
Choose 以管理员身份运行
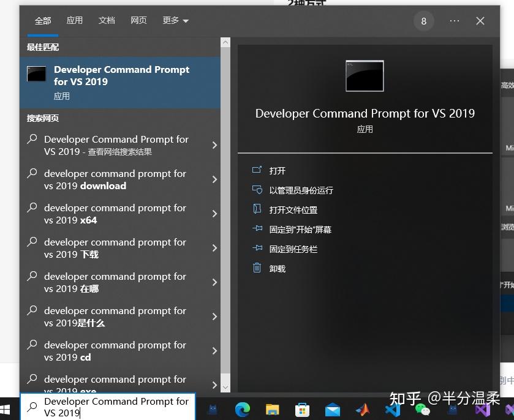pos(301,190)
